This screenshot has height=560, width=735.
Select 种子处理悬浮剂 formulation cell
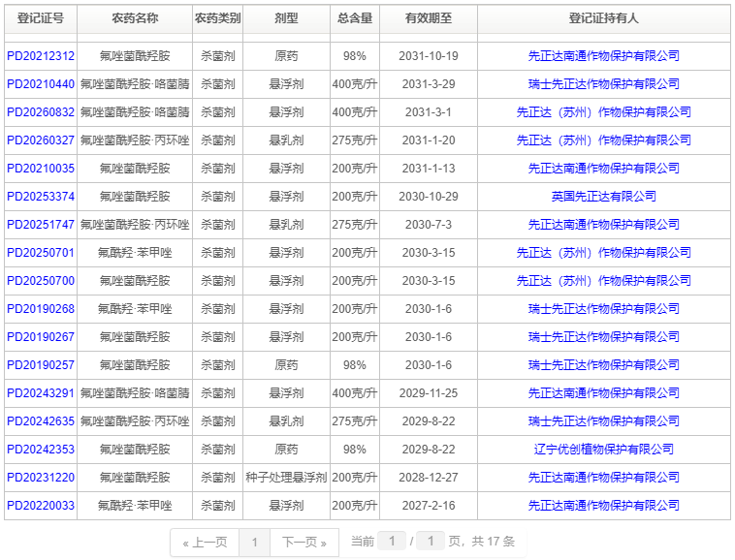pyautogui.click(x=286, y=478)
